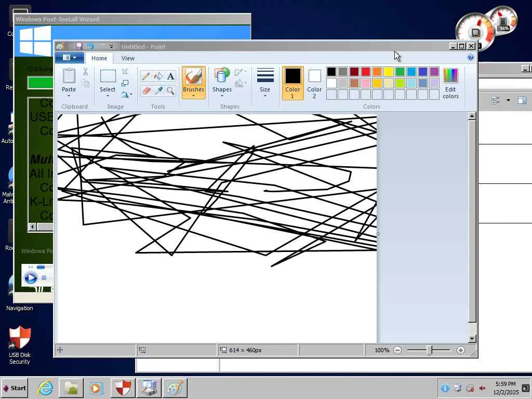Viewport: 532px width, 399px height.
Task: Click the vertical scrollbar down arrow
Action: tap(472, 339)
